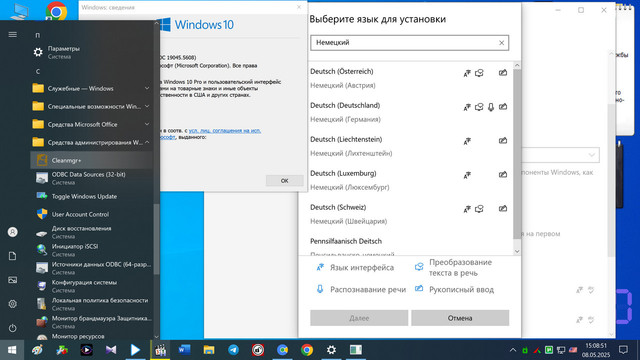
Task: Select Pennsilfaanisch Deitsch language
Action: coord(409,245)
